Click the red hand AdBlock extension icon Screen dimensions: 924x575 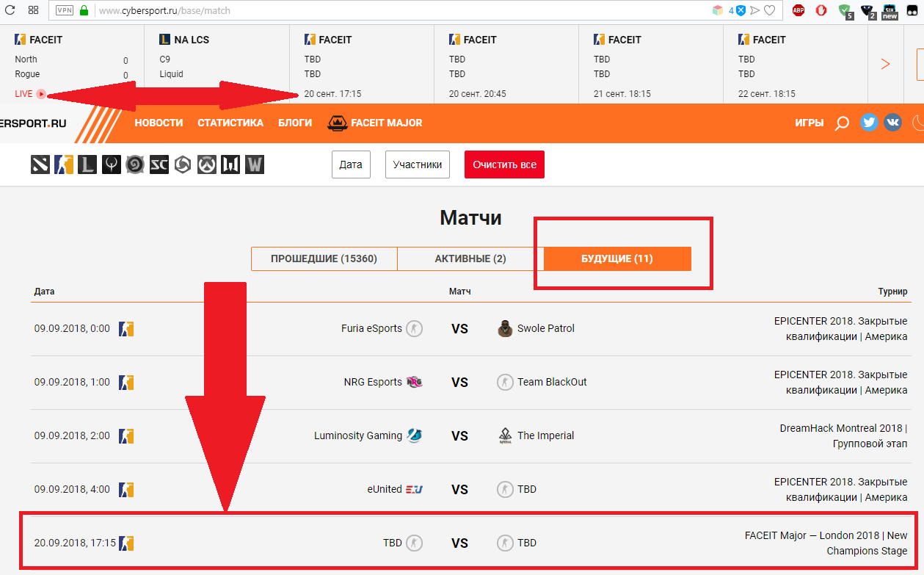(822, 10)
